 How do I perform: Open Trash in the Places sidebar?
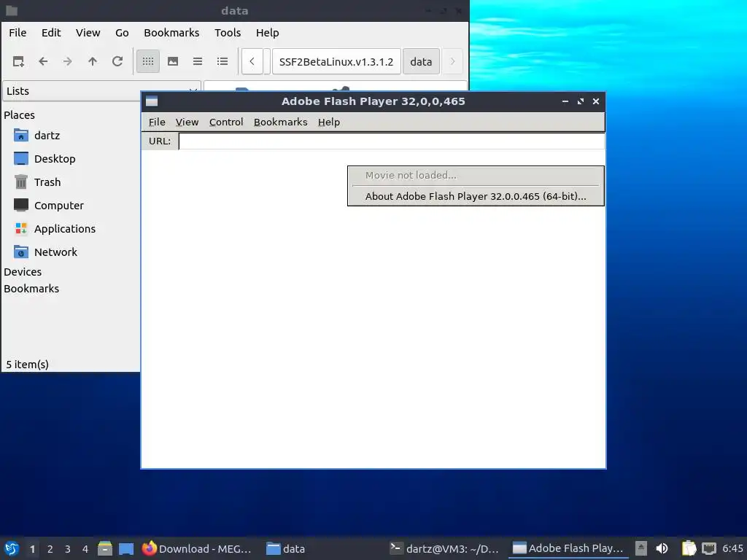[x=37, y=182]
